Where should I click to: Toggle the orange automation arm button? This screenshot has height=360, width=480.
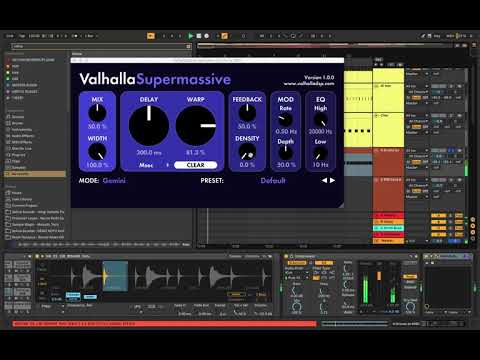click(225, 36)
